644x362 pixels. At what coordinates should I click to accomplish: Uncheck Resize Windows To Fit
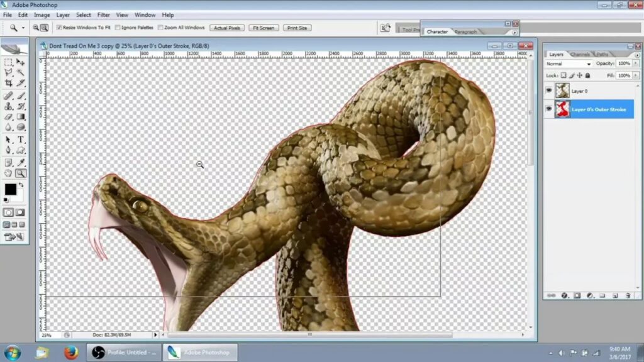tap(59, 28)
